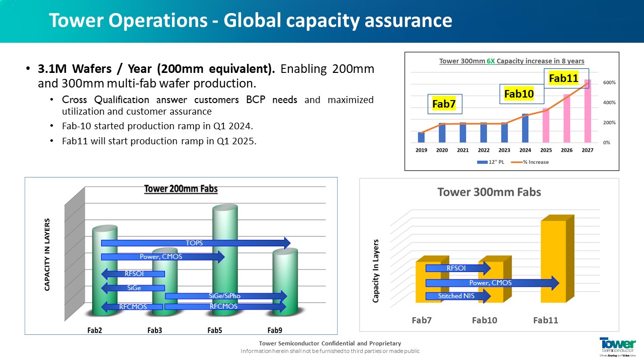
Task: Select the left-pointing RFCMOS arrow
Action: (132, 306)
